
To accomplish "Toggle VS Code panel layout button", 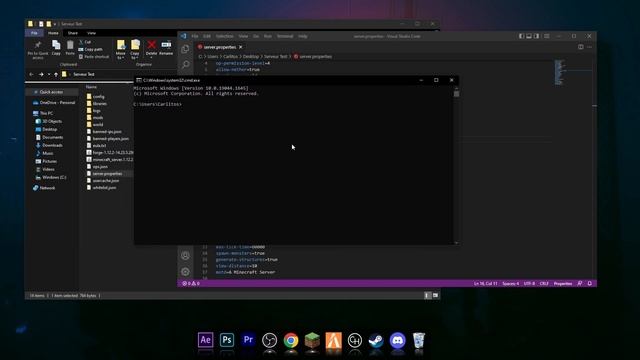I will [529, 36].
